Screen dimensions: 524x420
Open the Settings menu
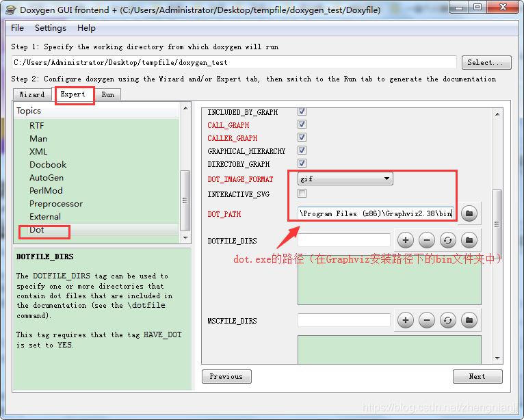pyautogui.click(x=51, y=28)
